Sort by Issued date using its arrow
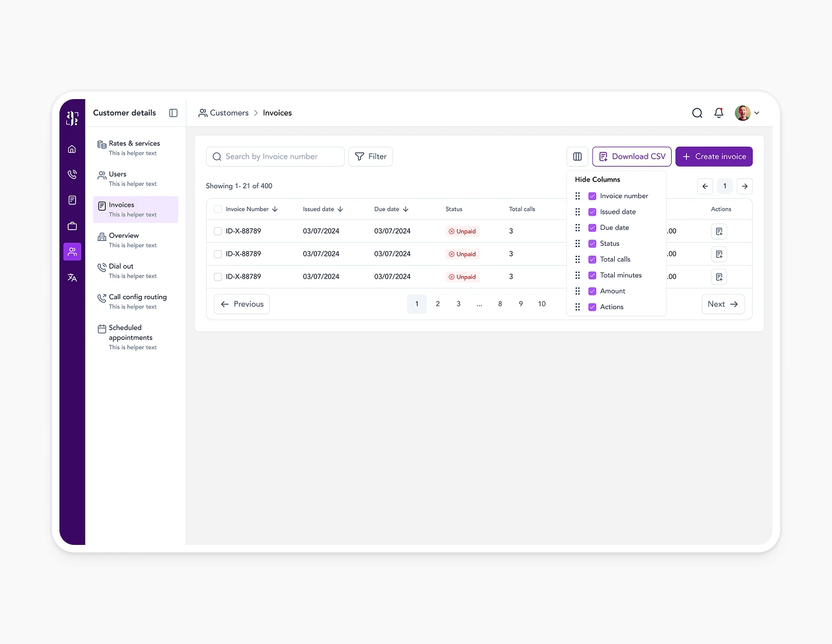This screenshot has height=644, width=832. tap(341, 209)
